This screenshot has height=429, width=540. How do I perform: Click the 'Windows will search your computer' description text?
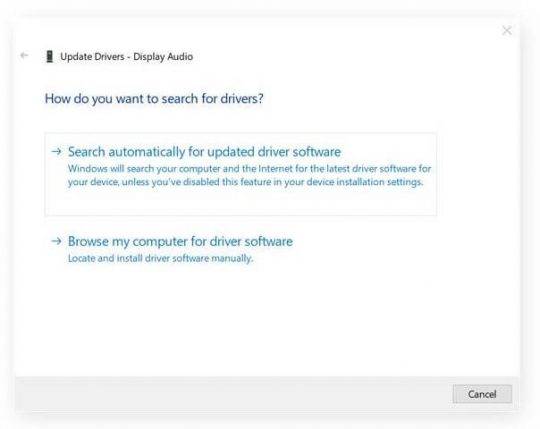[249, 175]
